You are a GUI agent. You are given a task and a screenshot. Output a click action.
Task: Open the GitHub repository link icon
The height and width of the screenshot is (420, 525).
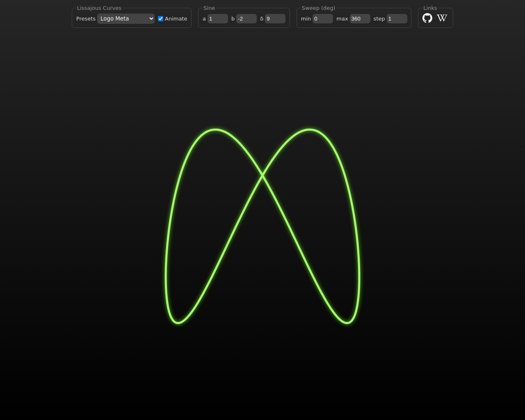(427, 18)
